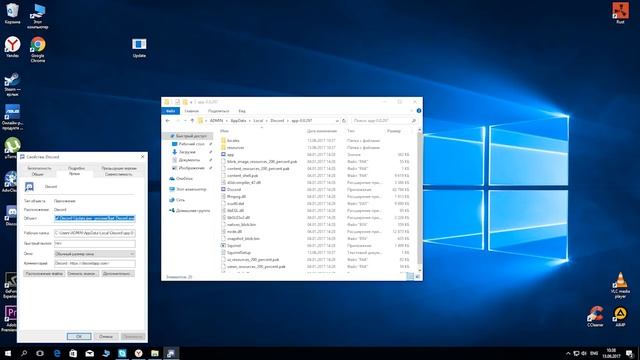
Task: Select Загрузки in Explorer sidebar
Action: pos(187,152)
